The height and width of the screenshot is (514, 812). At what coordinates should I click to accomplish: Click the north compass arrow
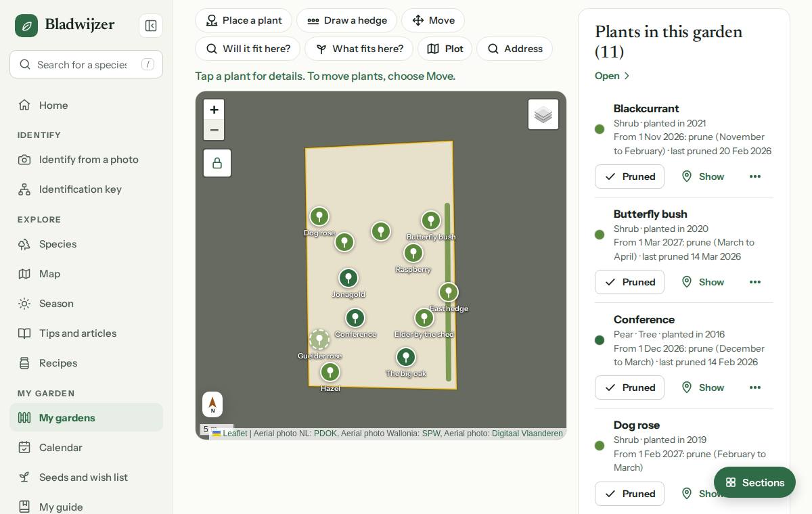tap(212, 404)
